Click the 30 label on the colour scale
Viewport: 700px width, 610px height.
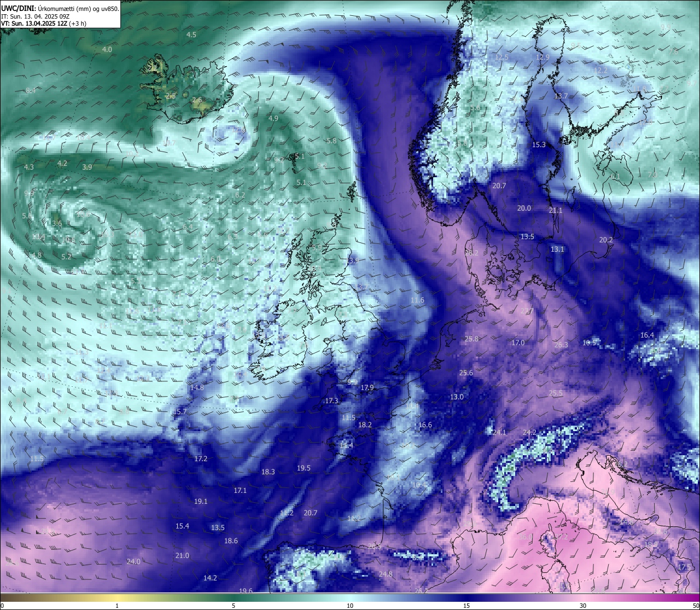pyautogui.click(x=583, y=606)
